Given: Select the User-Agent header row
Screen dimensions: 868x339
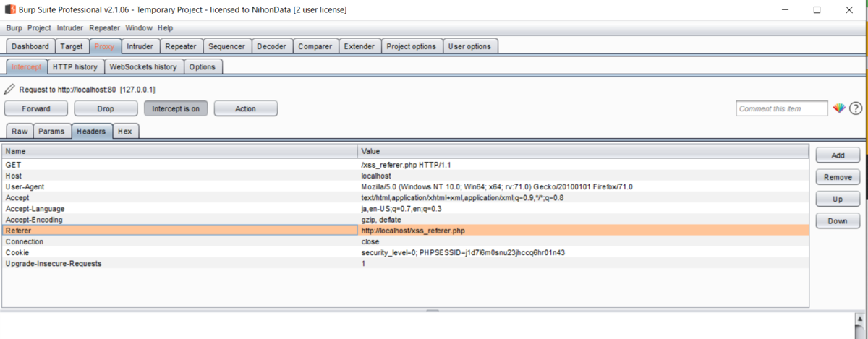Looking at the screenshot, I should tap(405, 186).
